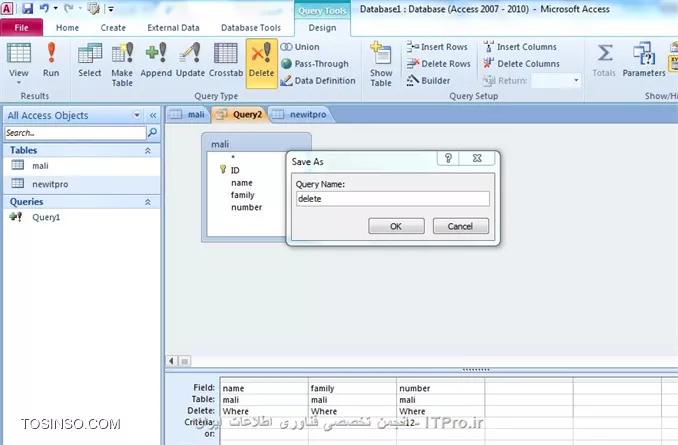Switch to the External Data ribbon tab
This screenshot has height=445, width=678.
pos(172,28)
